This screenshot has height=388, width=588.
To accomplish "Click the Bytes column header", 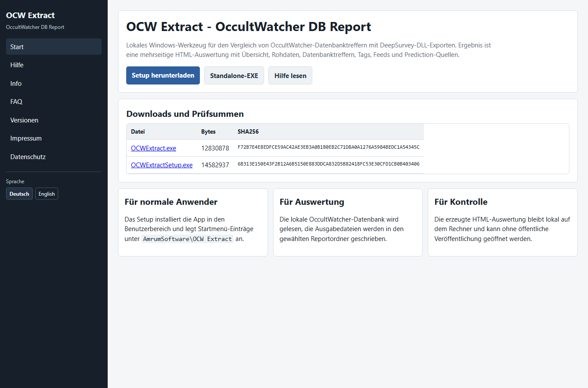I will coord(208,132).
